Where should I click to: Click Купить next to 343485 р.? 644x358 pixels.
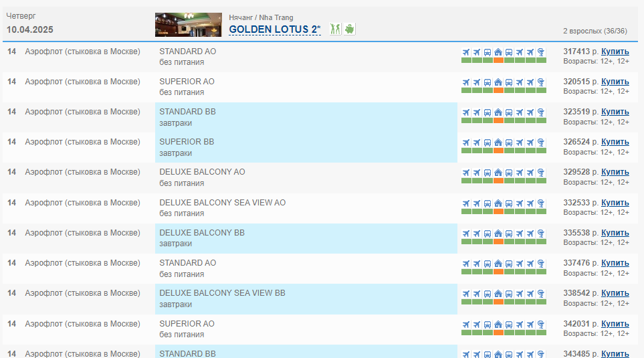pos(615,353)
